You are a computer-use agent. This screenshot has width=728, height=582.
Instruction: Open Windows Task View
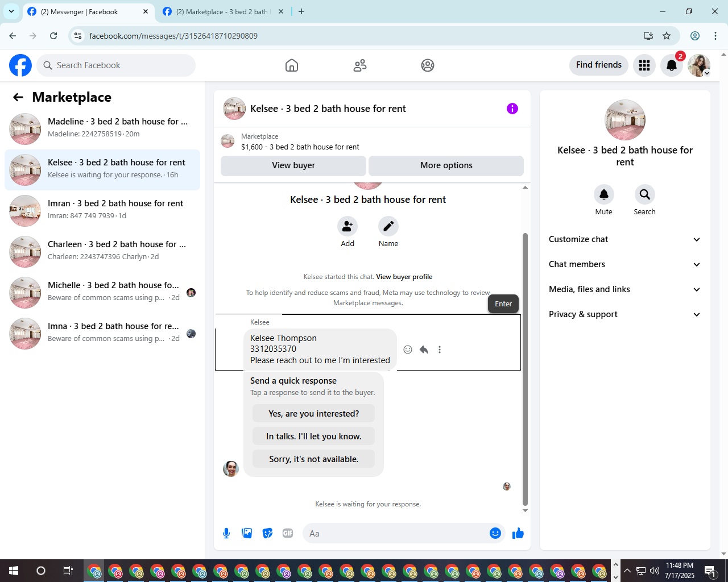coord(68,571)
